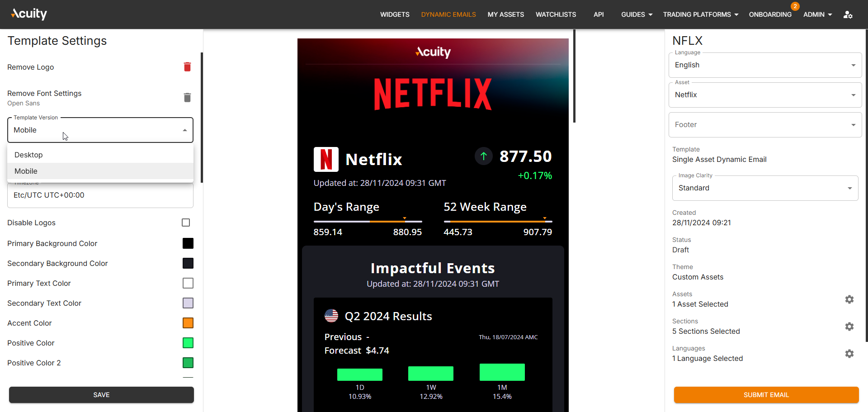This screenshot has height=412, width=868.
Task: Open My Assets in the navigation
Action: (x=506, y=14)
